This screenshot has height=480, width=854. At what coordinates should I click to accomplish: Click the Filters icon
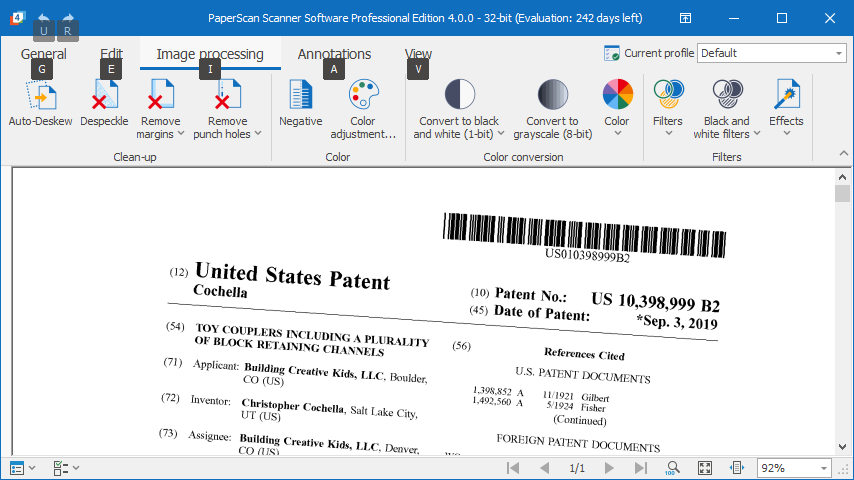pos(668,94)
